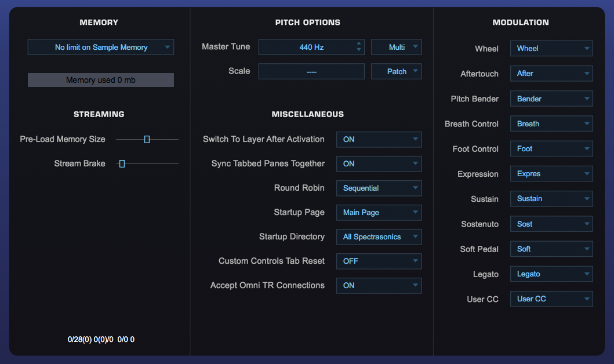This screenshot has width=614, height=364.
Task: Open the Scale Patch dropdown
Action: click(x=396, y=71)
